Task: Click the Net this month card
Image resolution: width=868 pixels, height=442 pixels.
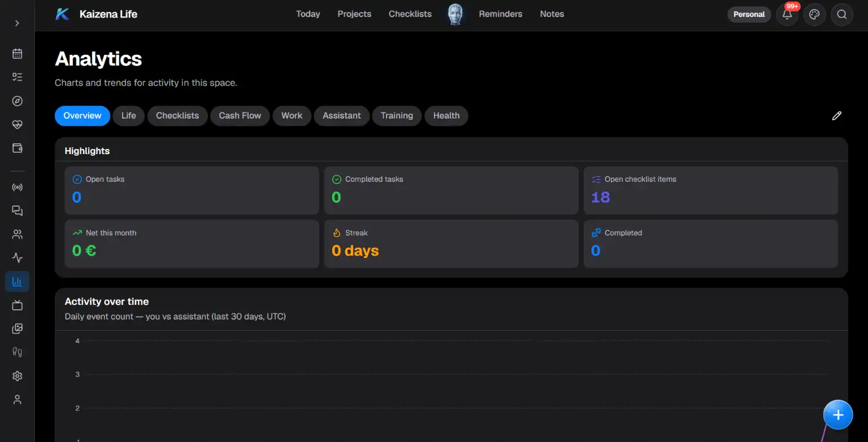Action: click(192, 244)
